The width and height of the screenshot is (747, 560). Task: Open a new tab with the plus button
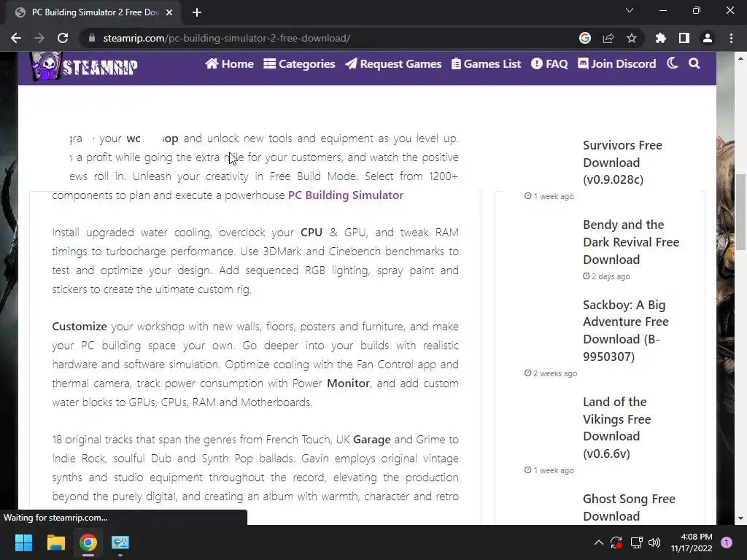coord(197,12)
